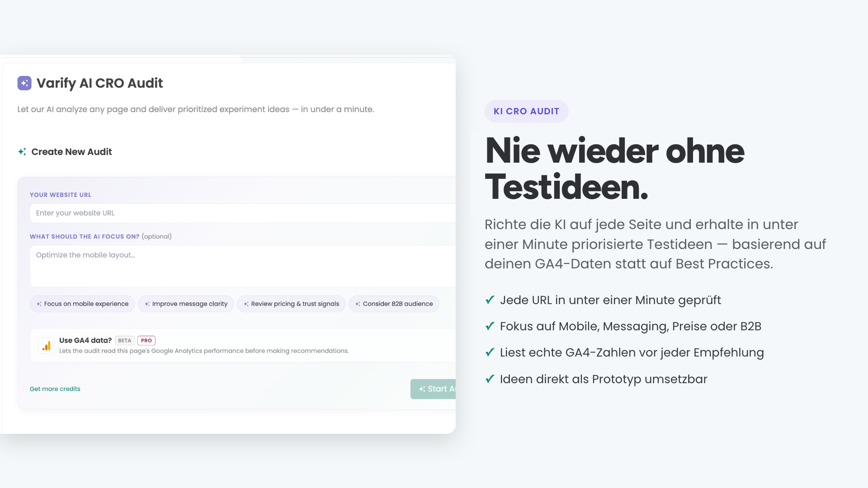Focus the Enter your website URL field
868x488 pixels.
pyautogui.click(x=243, y=213)
